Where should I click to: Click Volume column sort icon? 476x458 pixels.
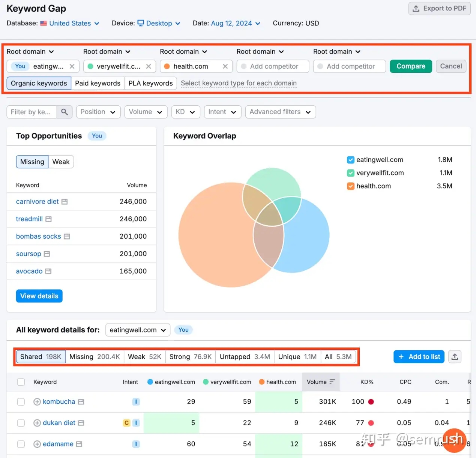click(332, 382)
